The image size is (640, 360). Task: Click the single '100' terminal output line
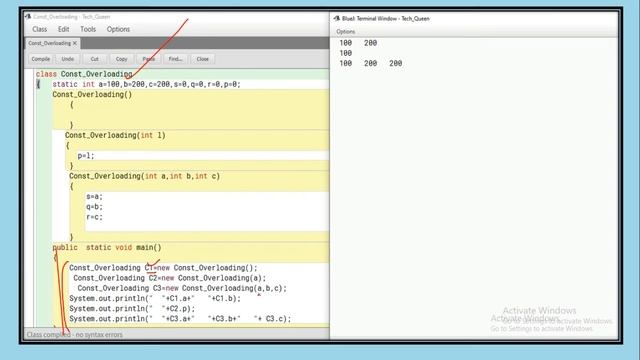[x=345, y=53]
